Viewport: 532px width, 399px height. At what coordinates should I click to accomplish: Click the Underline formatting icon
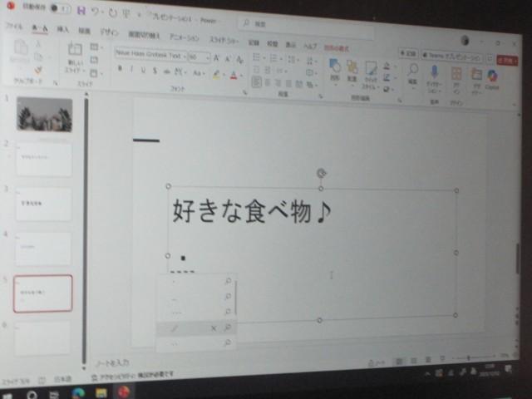tap(143, 71)
